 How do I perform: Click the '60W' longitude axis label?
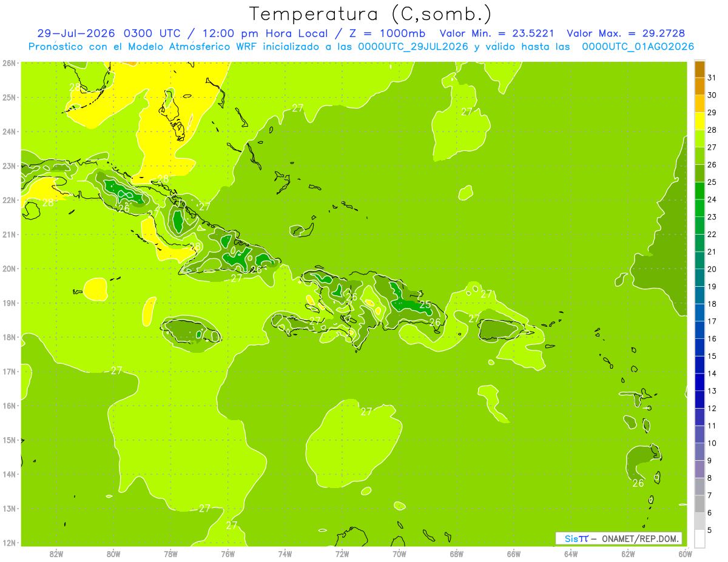685,554
